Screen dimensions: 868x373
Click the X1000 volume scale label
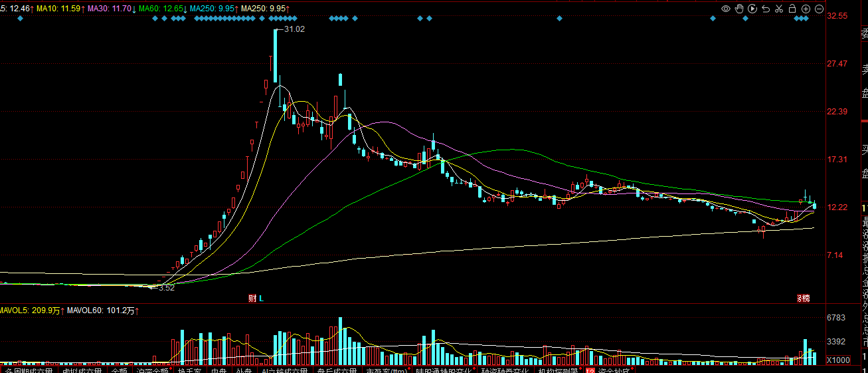(838, 360)
